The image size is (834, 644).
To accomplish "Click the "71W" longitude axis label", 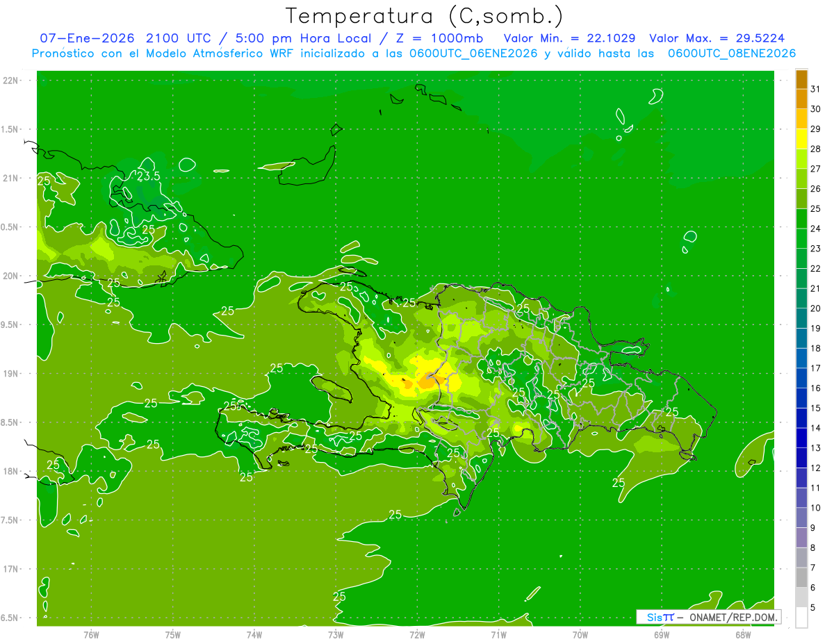I will tap(498, 634).
